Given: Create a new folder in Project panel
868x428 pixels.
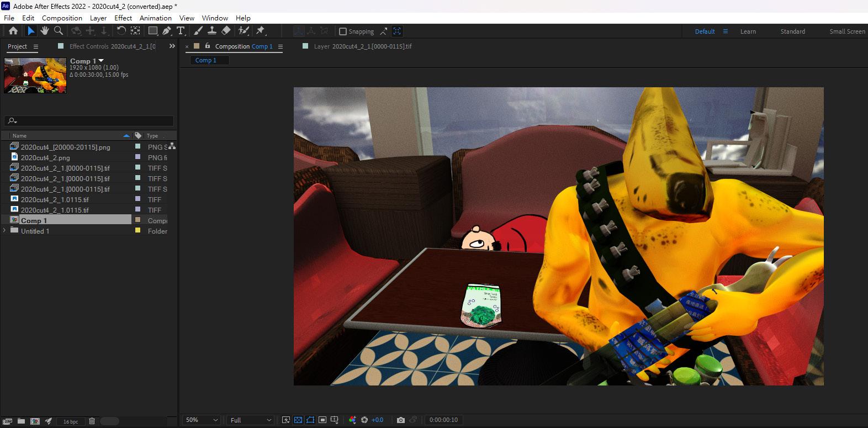Looking at the screenshot, I should pyautogui.click(x=21, y=421).
